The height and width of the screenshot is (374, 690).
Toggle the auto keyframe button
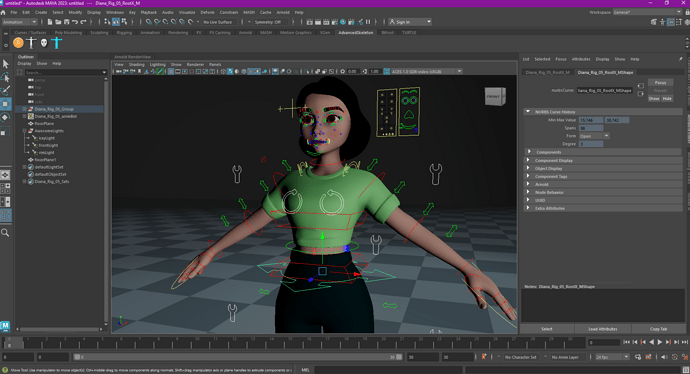(x=484, y=357)
